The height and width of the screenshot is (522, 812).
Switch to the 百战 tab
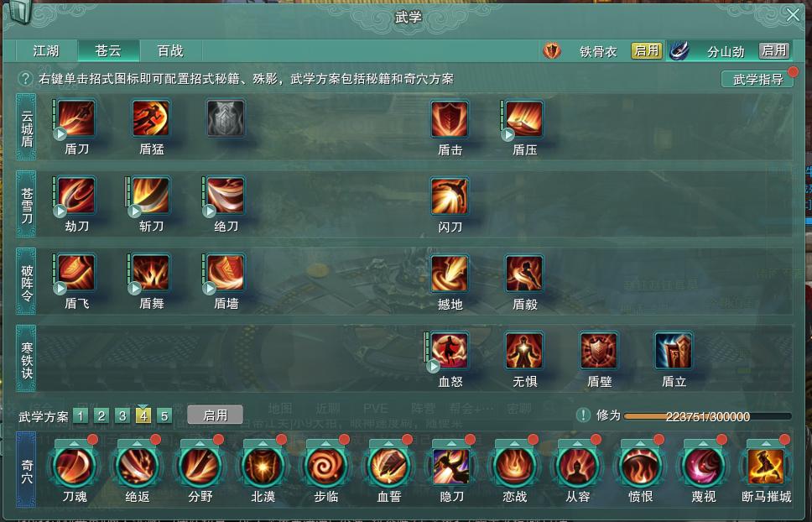170,50
